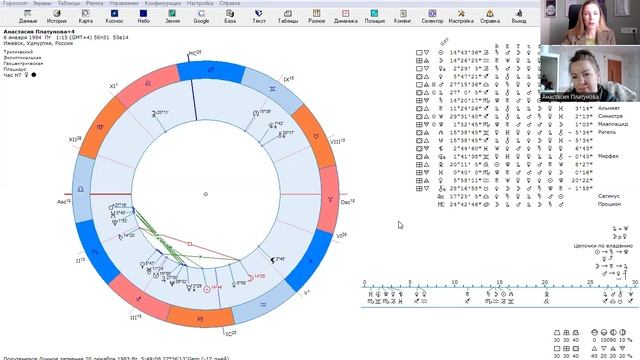Screen dimensions: 640x360
Task: Click the blue Pisces sign segment
Action: [310, 260]
